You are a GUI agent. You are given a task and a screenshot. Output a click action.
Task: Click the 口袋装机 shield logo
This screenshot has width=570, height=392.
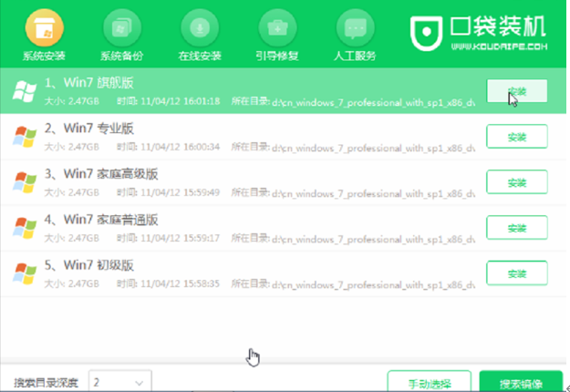(427, 33)
